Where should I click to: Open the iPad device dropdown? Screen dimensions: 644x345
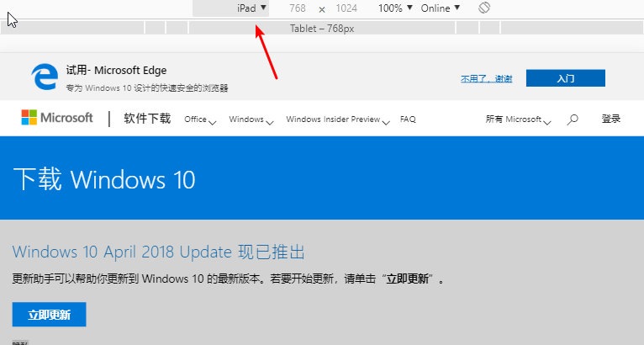click(x=231, y=8)
